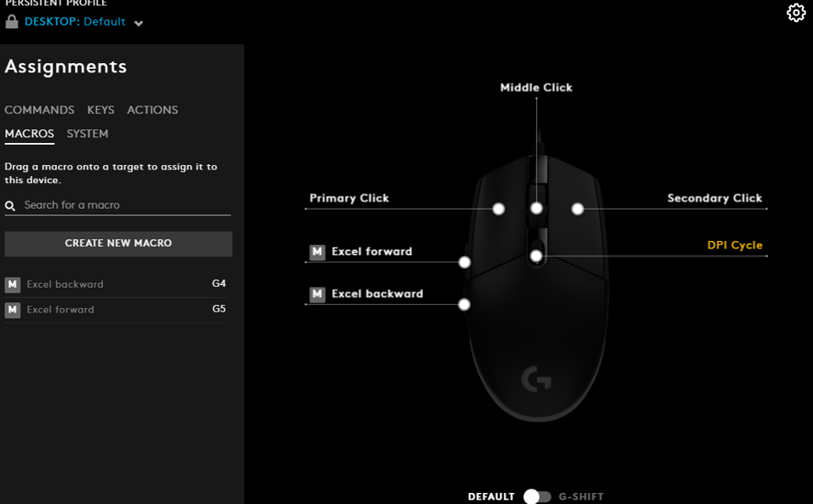Select the G-SHIFT mode label
Screen dimensions: 813x504
pyautogui.click(x=581, y=496)
